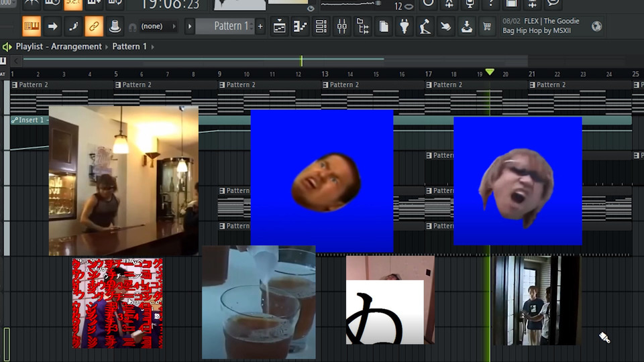Viewport: 644px width, 362px height.
Task: Add a new pattern with plus button
Action: (260, 27)
